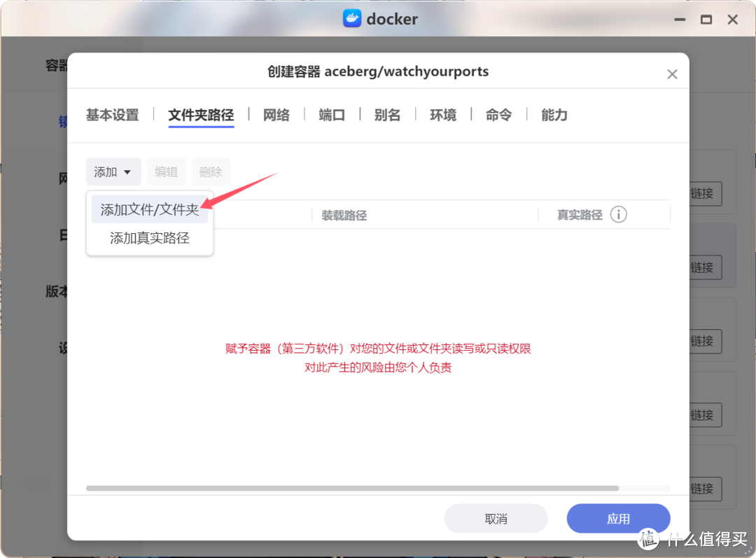Open the 添加 dropdown
Image resolution: width=756 pixels, height=558 pixels.
(113, 172)
